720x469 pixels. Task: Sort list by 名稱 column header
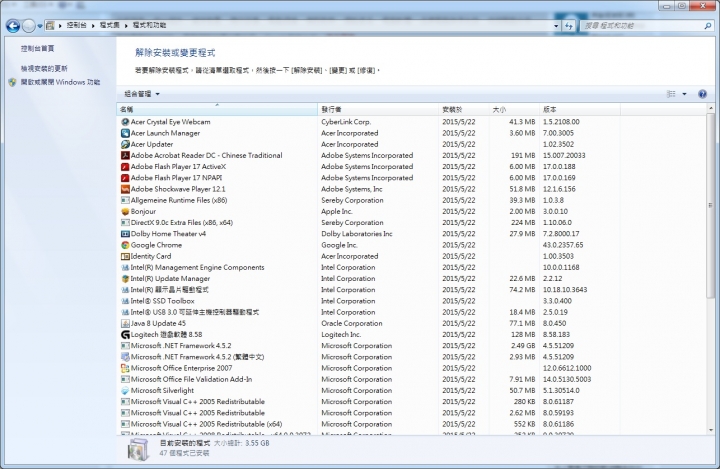point(217,109)
